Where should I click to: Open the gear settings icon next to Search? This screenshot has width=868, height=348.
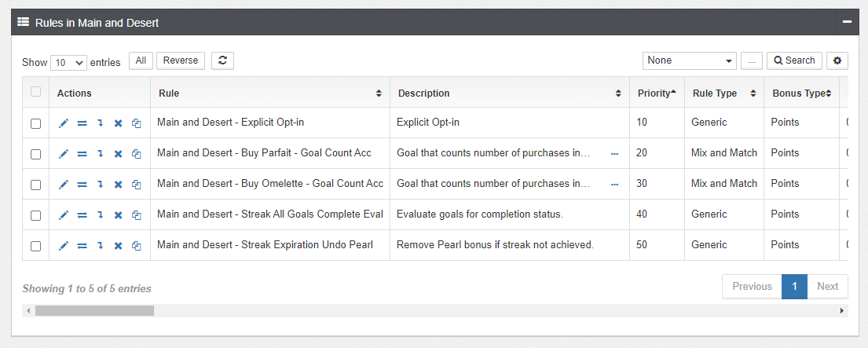coord(838,60)
